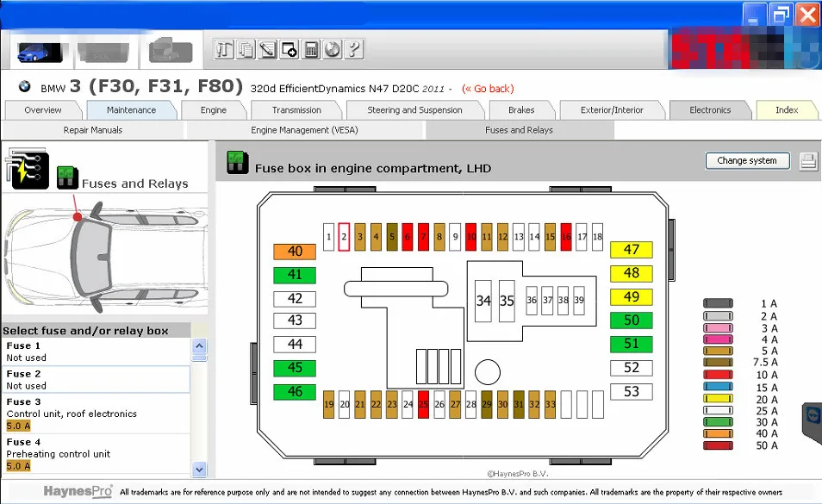
Task: Click relay 35 in diagram
Action: [x=507, y=301]
